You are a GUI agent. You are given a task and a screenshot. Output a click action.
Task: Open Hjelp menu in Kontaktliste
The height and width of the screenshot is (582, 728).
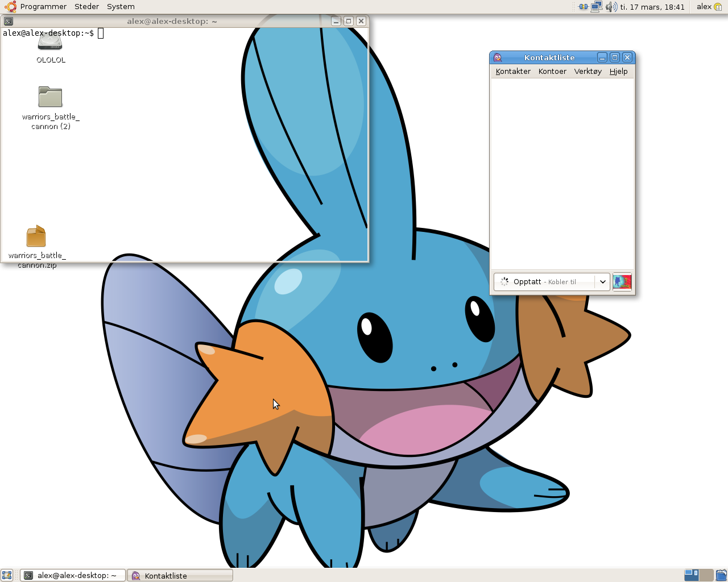click(x=618, y=72)
